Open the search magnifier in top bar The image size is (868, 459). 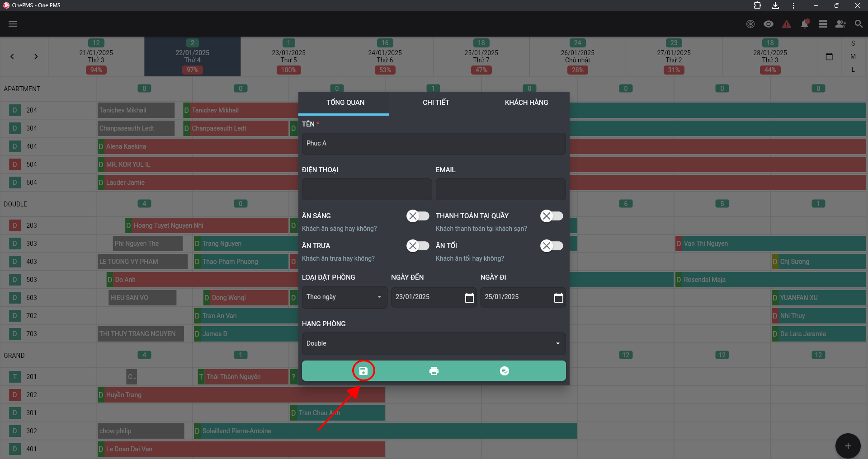coord(859,24)
